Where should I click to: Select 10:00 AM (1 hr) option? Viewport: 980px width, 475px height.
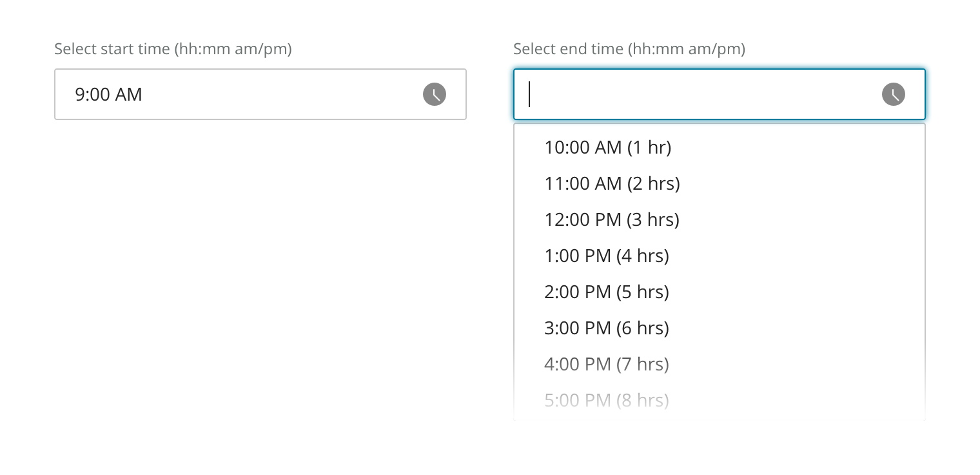click(607, 147)
